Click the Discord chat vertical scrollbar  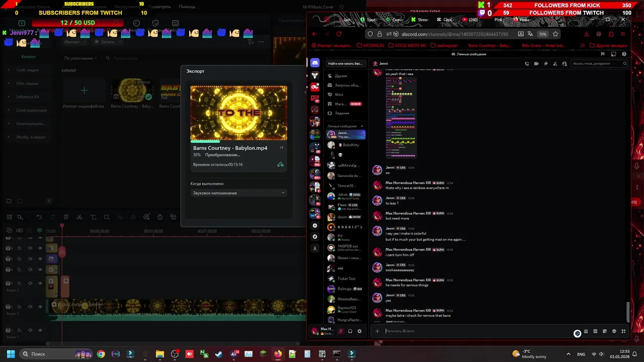627,312
